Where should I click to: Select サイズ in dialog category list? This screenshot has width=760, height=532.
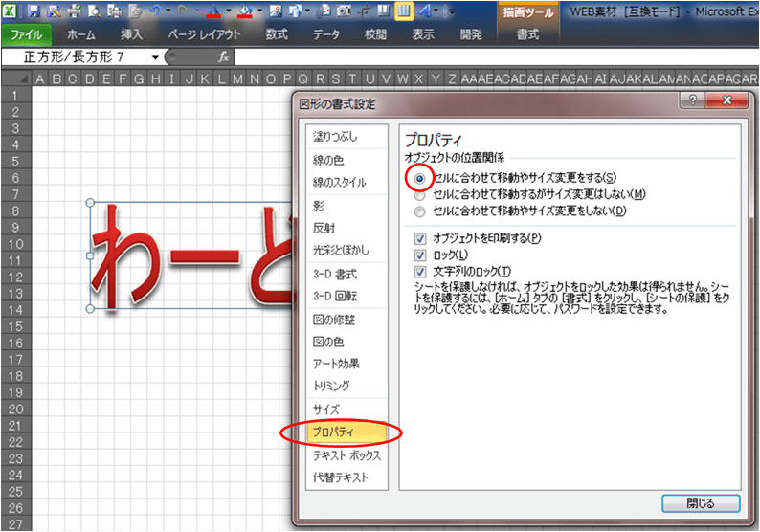click(x=347, y=410)
